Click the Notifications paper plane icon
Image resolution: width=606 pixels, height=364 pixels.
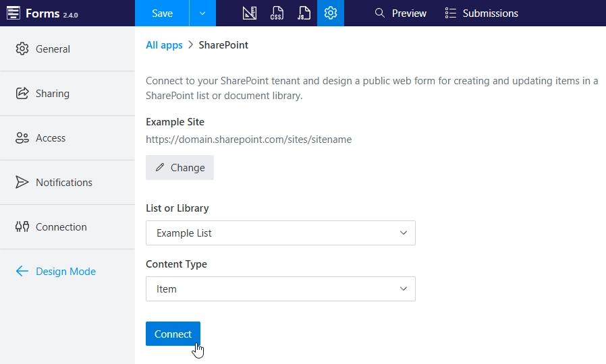pos(22,182)
